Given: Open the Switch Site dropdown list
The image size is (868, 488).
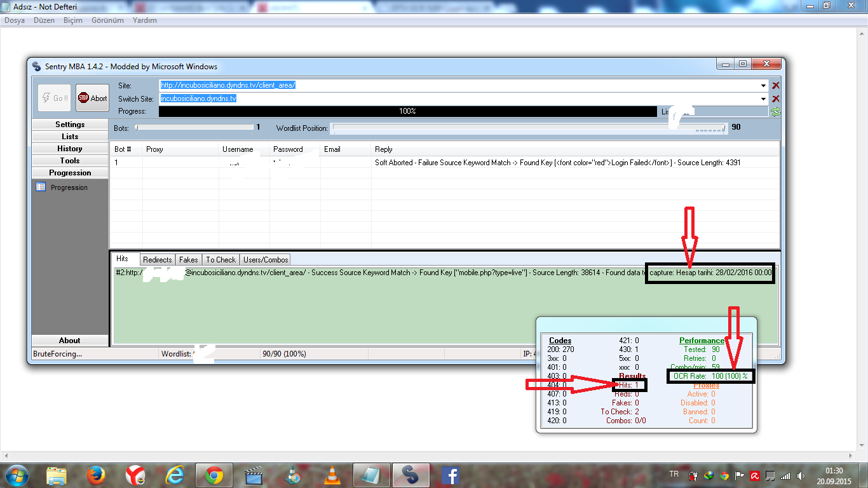Looking at the screenshot, I should (x=763, y=98).
